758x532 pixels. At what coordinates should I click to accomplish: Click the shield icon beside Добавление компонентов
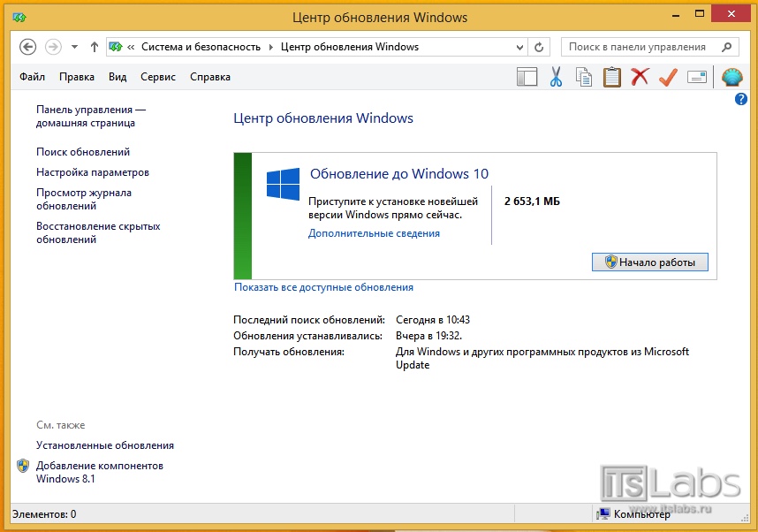click(x=23, y=466)
